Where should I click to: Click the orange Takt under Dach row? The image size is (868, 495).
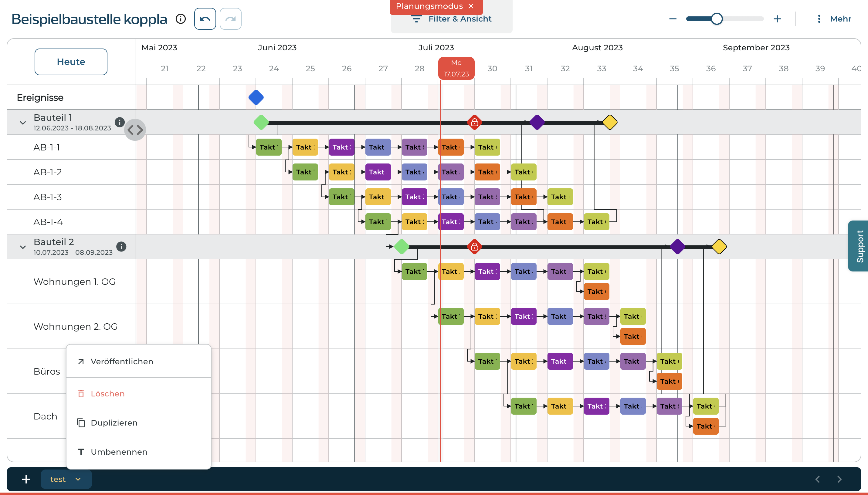(706, 426)
